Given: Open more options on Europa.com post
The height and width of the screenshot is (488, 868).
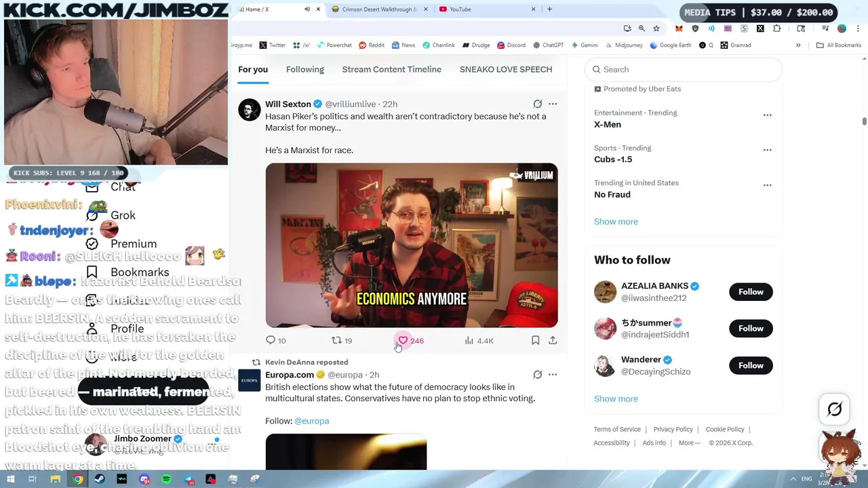Looking at the screenshot, I should click(553, 374).
